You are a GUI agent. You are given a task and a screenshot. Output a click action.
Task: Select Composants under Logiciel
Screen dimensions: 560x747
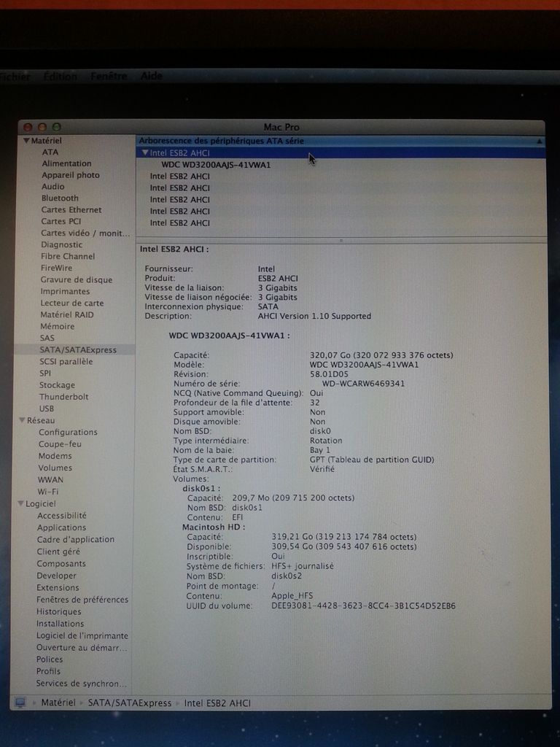(61, 564)
